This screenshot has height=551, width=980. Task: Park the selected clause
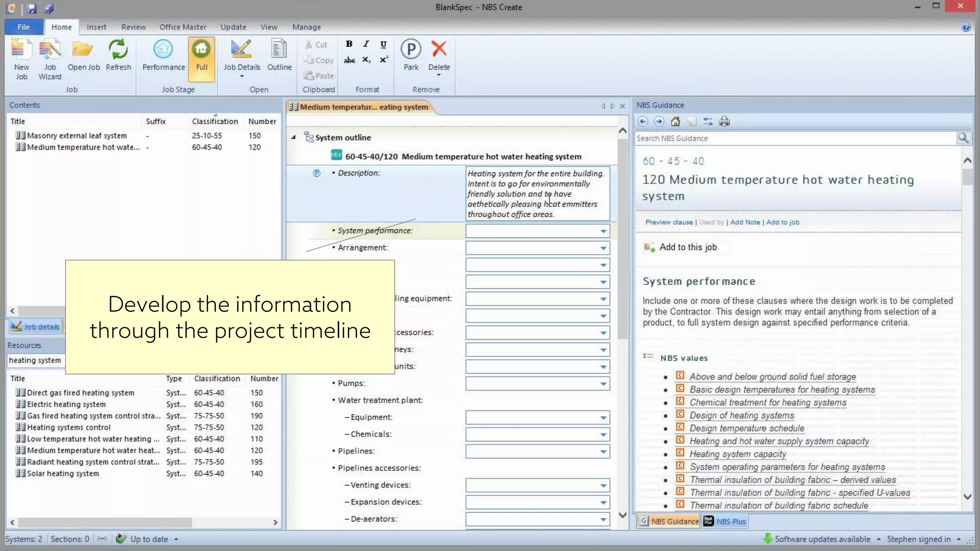click(x=411, y=55)
